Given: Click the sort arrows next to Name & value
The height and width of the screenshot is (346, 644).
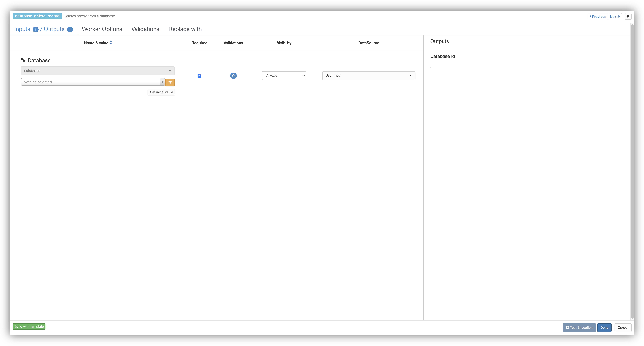Looking at the screenshot, I should pyautogui.click(x=111, y=43).
